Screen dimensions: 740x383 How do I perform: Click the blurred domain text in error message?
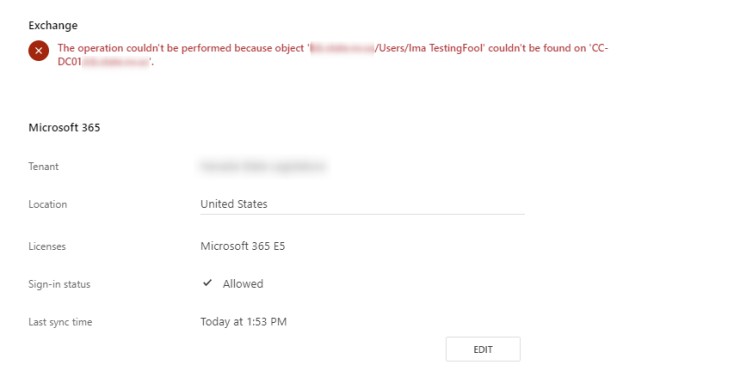(342, 48)
